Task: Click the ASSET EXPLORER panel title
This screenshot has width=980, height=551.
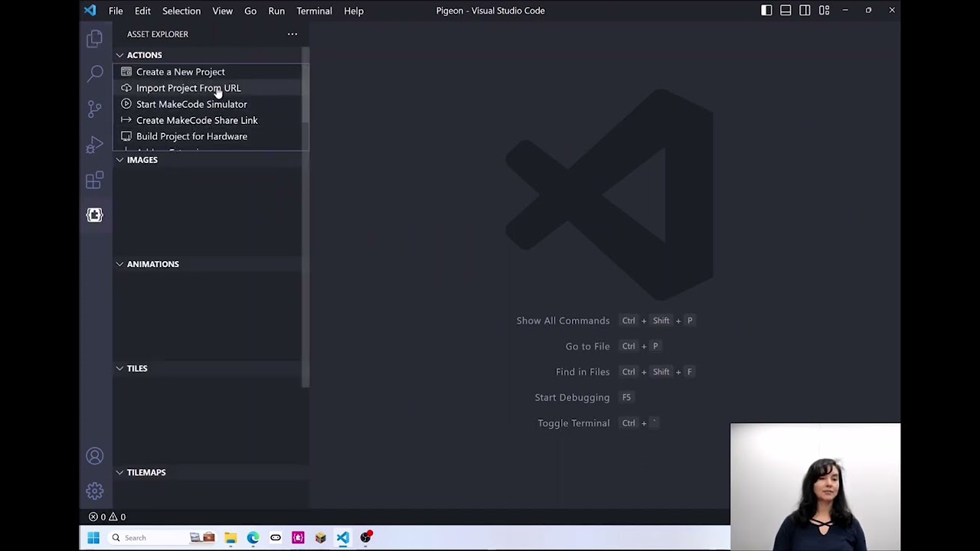Action: pyautogui.click(x=158, y=34)
